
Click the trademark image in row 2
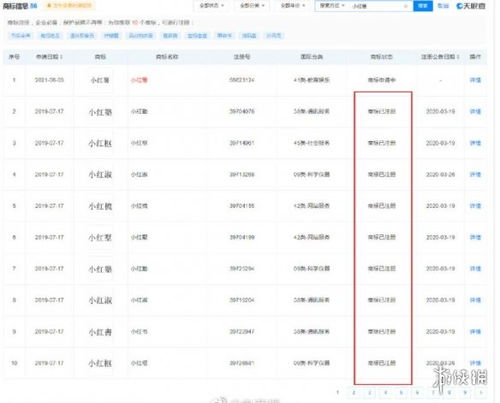(x=100, y=112)
